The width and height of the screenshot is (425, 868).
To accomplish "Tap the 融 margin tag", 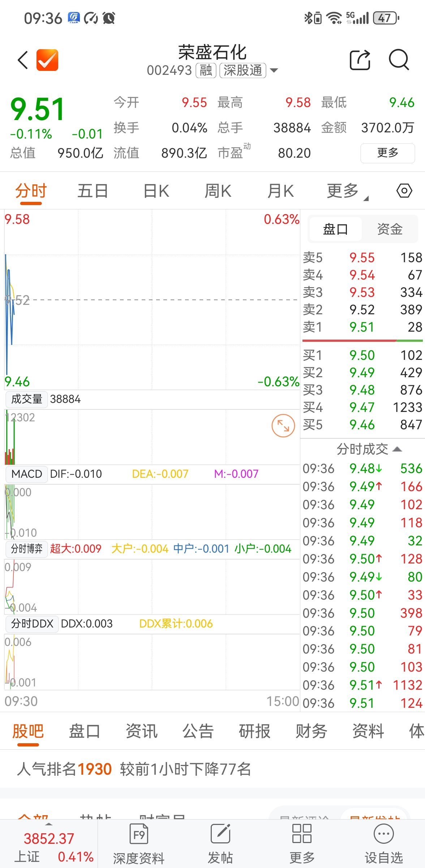I will pos(206,70).
